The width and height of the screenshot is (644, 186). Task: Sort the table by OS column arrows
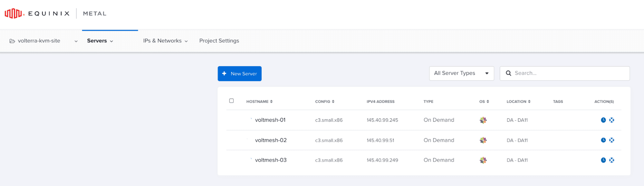pos(488,102)
